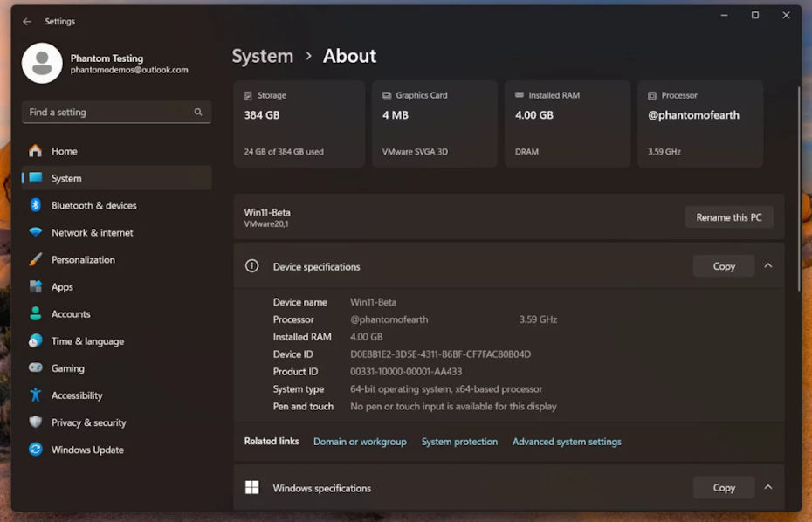The image size is (812, 522).
Task: Click the Gaming controller icon
Action: [35, 368]
